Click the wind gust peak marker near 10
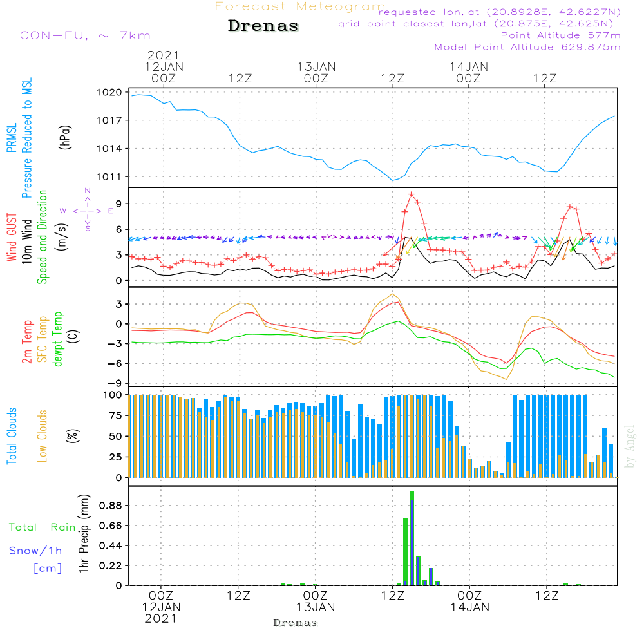This screenshot has height=644, width=644. pos(411,194)
